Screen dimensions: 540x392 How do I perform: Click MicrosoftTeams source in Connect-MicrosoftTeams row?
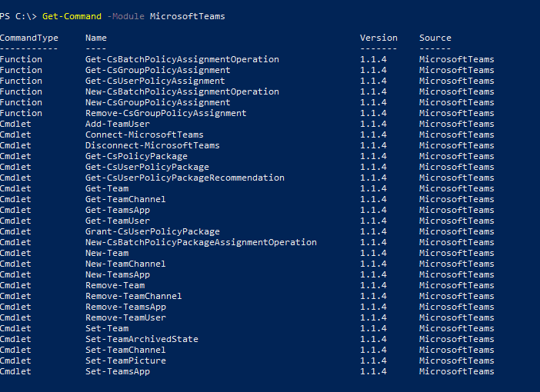click(x=457, y=135)
